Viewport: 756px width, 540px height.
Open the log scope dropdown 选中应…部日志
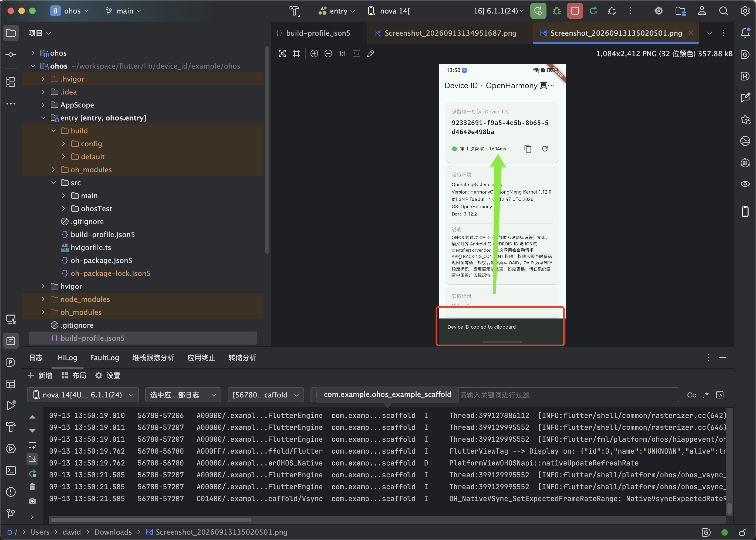[183, 395]
